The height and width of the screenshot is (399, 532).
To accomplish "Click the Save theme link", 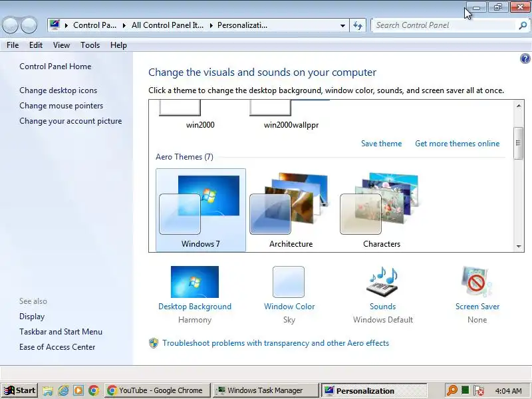I will point(381,144).
